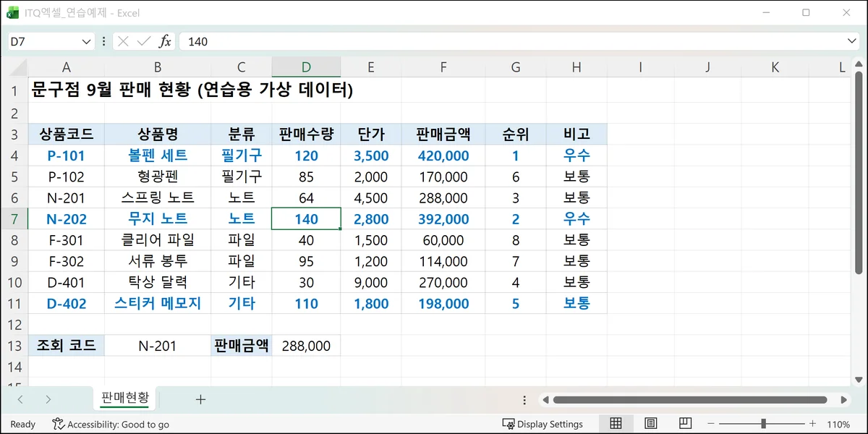Select cell with value 420,000

(443, 156)
